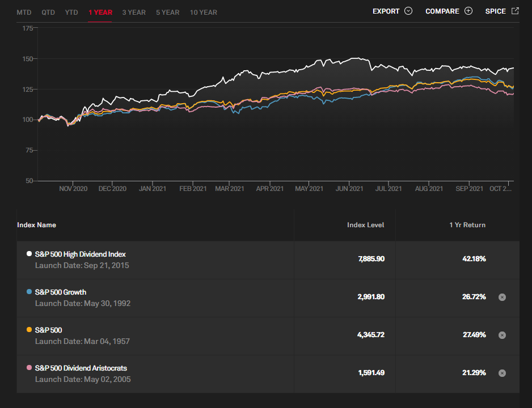Select the index level value 1,591.49
532x408 pixels.
pyautogui.click(x=371, y=373)
